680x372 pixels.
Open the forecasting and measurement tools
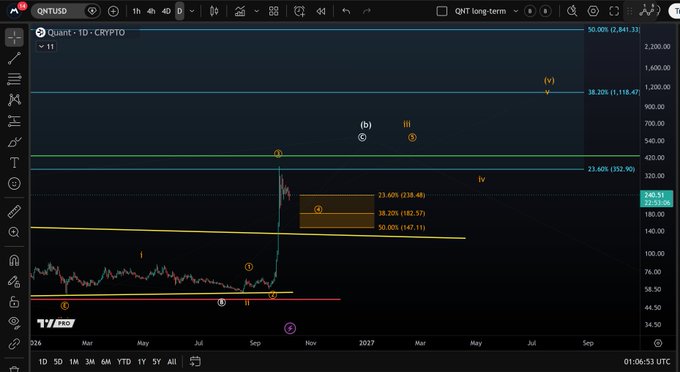point(14,121)
